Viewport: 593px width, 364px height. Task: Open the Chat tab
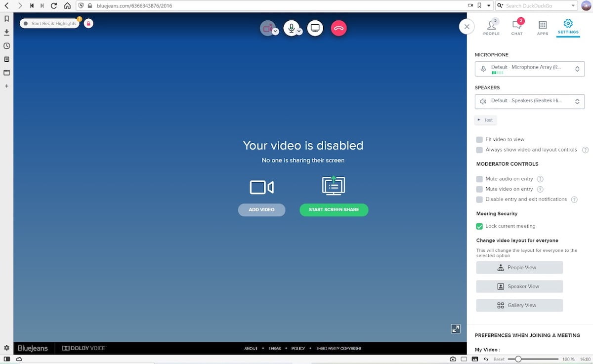[517, 27]
